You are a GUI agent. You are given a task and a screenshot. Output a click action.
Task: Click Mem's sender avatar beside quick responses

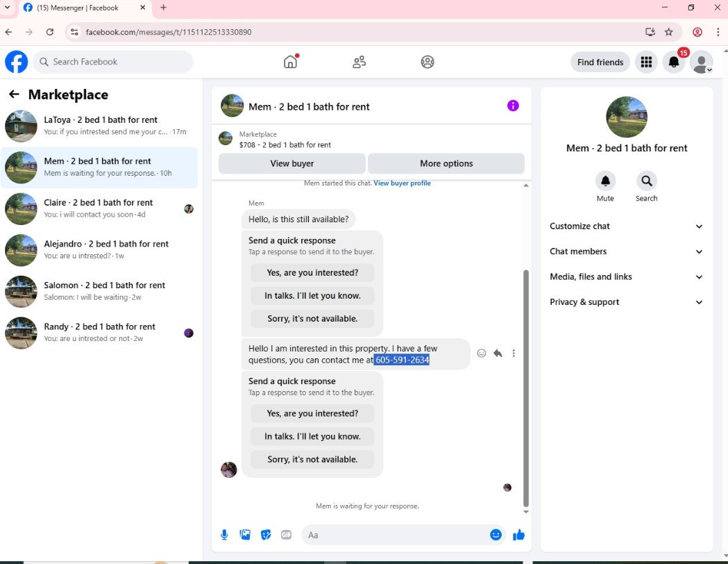click(x=229, y=470)
